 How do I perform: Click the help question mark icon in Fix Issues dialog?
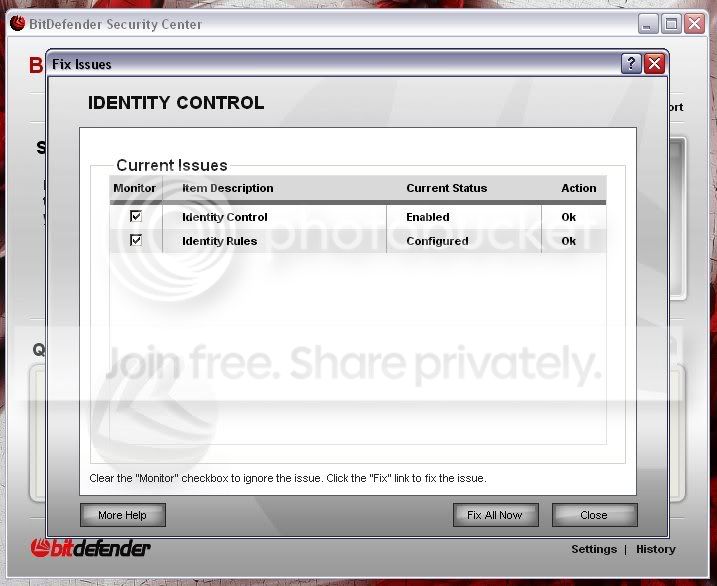[x=631, y=64]
